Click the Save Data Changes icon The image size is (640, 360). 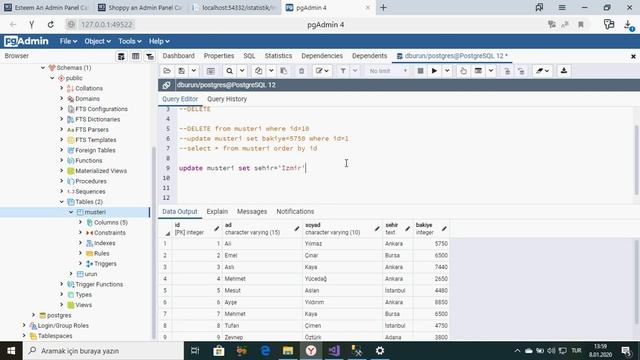(211, 71)
